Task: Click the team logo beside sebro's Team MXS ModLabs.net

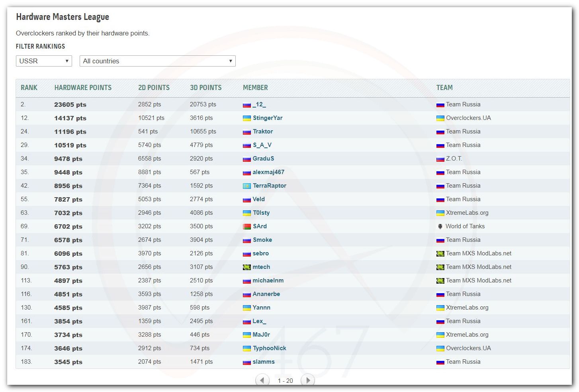Action: (x=440, y=254)
